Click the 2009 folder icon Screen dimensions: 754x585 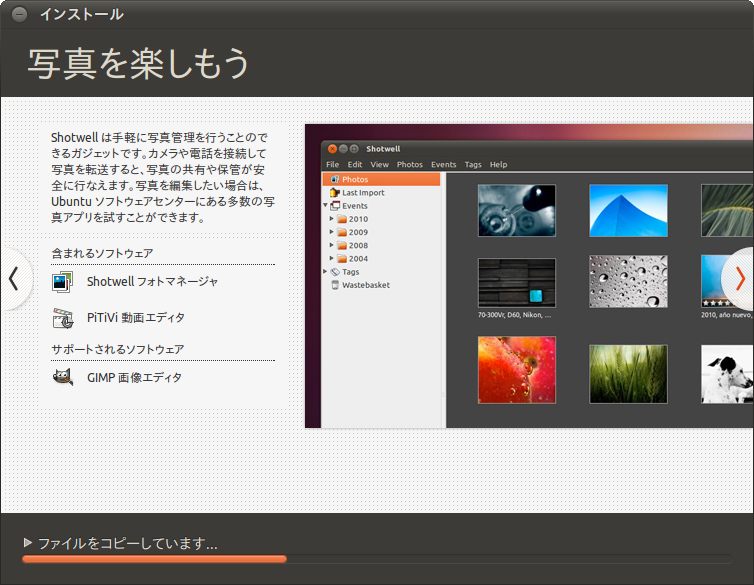click(x=342, y=232)
